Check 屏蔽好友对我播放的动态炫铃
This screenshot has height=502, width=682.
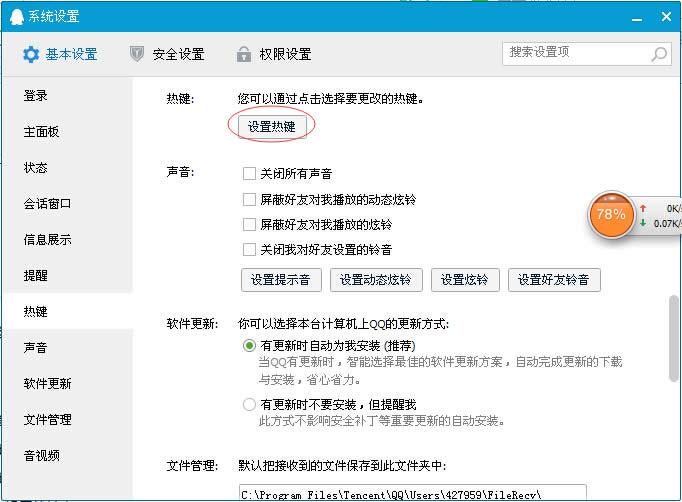[250, 199]
